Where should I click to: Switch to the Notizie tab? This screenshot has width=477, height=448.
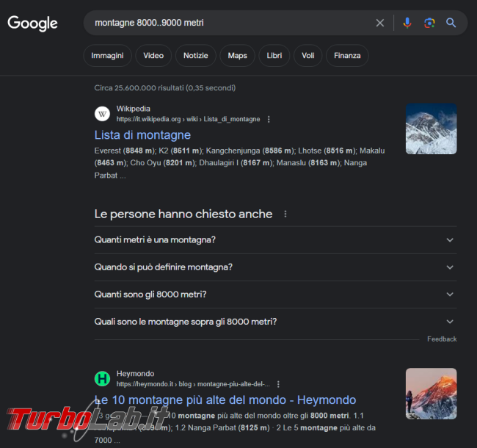(196, 55)
